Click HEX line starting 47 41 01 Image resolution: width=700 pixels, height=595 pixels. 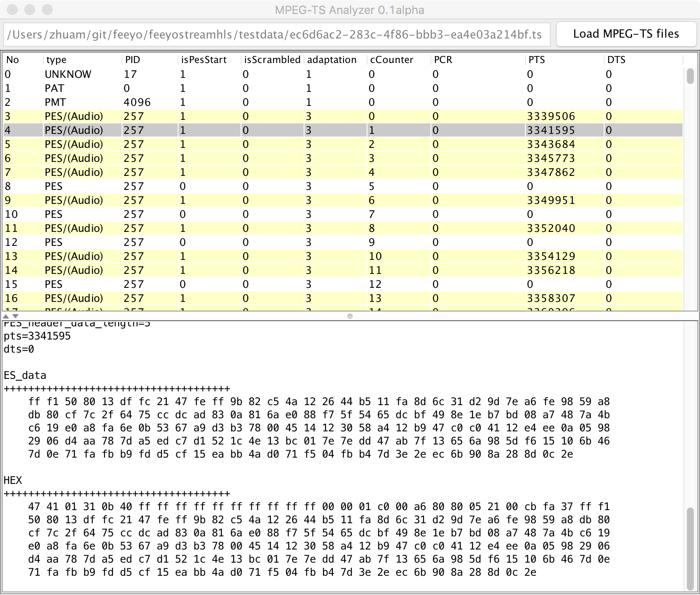coord(319,507)
